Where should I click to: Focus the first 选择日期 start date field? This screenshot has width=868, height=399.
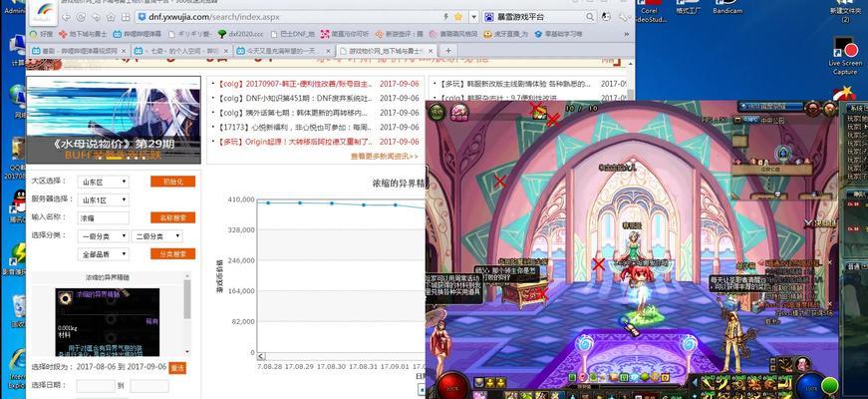pos(96,386)
